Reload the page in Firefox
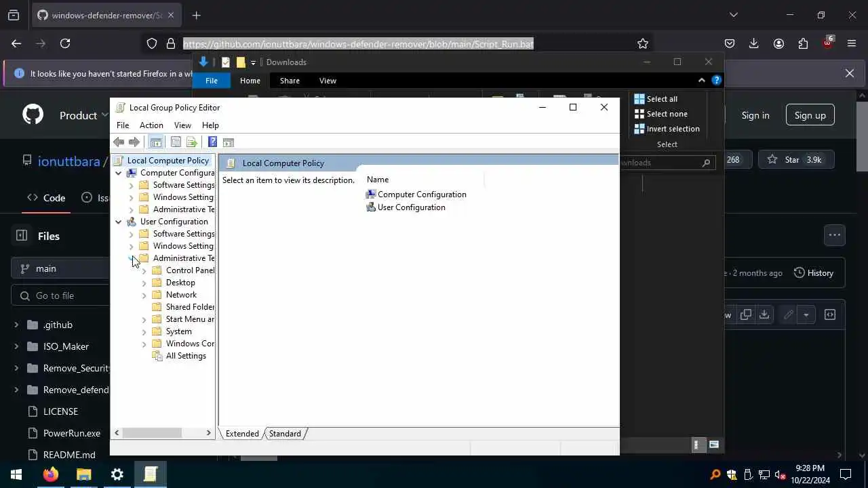 65,43
